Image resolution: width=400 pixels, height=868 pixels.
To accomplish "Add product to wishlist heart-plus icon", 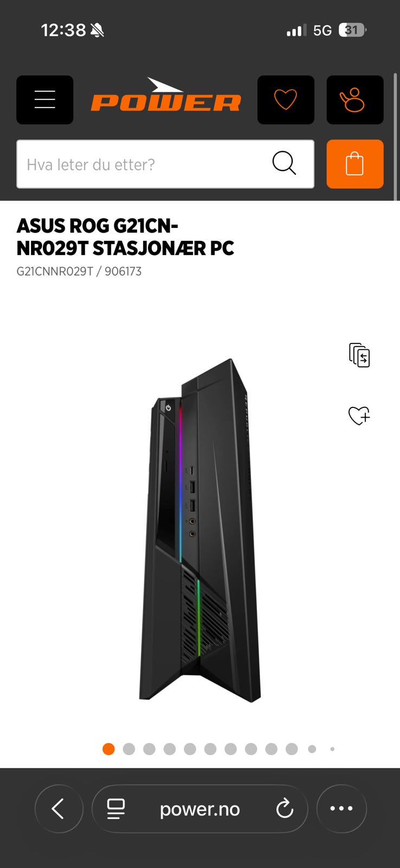I will (x=359, y=416).
